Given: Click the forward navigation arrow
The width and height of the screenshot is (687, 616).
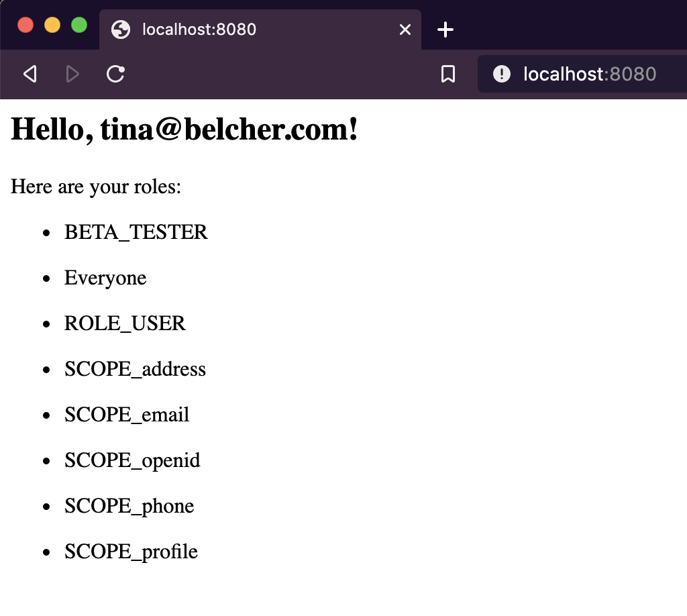Looking at the screenshot, I should click(72, 74).
